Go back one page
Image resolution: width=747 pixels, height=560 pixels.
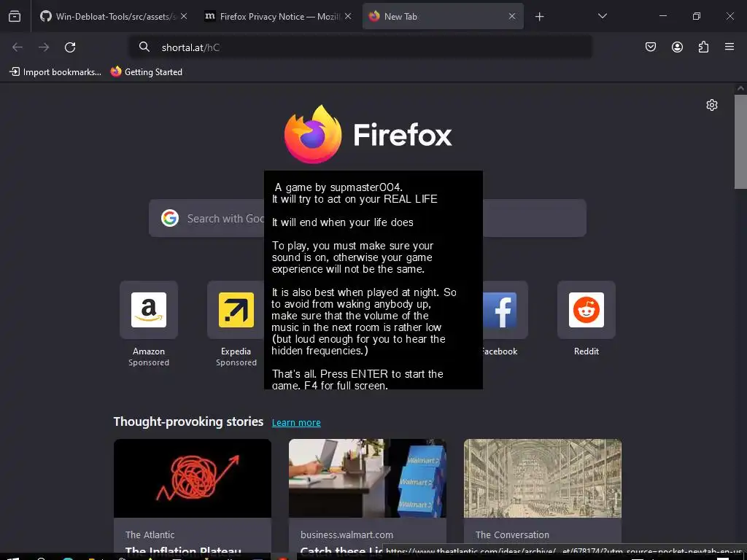tap(18, 47)
